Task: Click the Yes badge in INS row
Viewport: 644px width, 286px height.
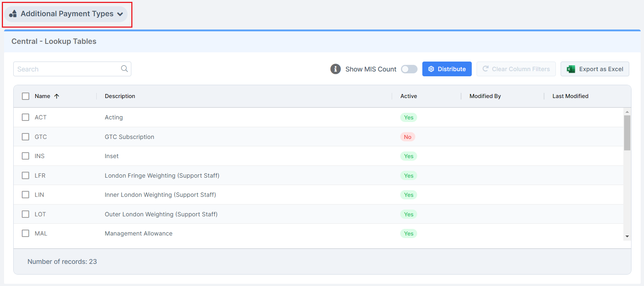Action: click(x=409, y=156)
